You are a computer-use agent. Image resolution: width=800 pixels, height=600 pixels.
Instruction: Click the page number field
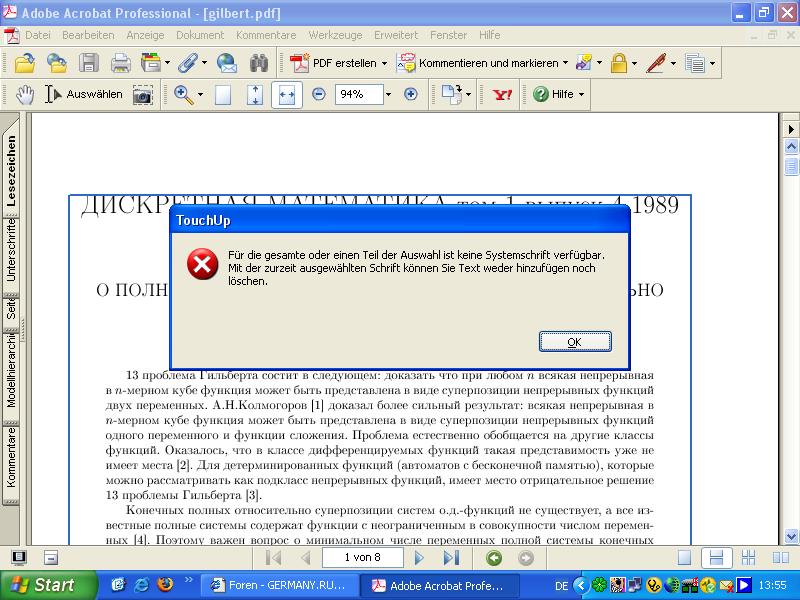(x=361, y=558)
